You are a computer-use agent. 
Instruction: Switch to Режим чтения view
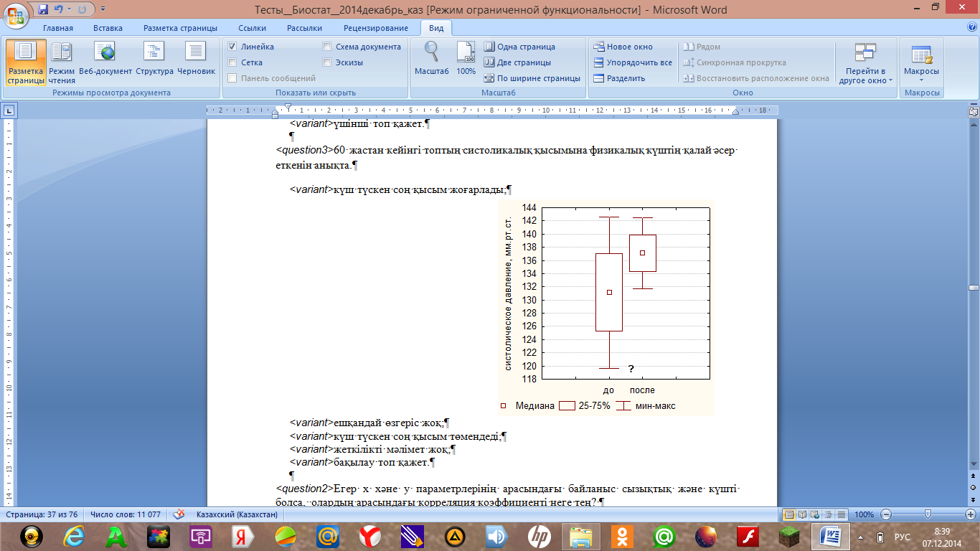click(x=62, y=62)
